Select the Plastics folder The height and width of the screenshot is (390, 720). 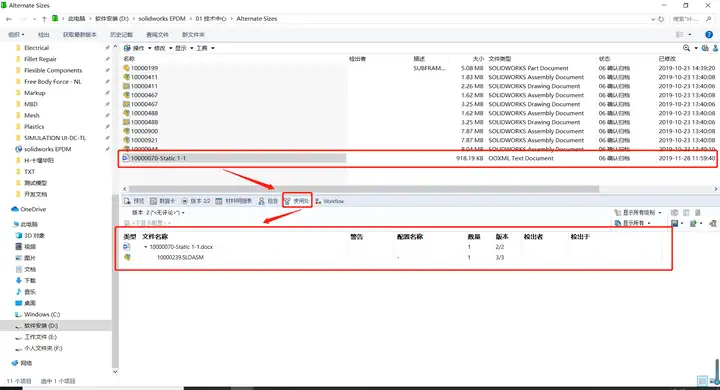(x=34, y=127)
